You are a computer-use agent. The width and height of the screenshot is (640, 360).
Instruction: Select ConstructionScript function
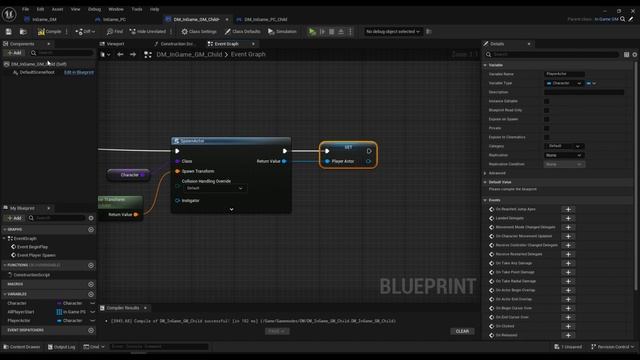[31, 275]
